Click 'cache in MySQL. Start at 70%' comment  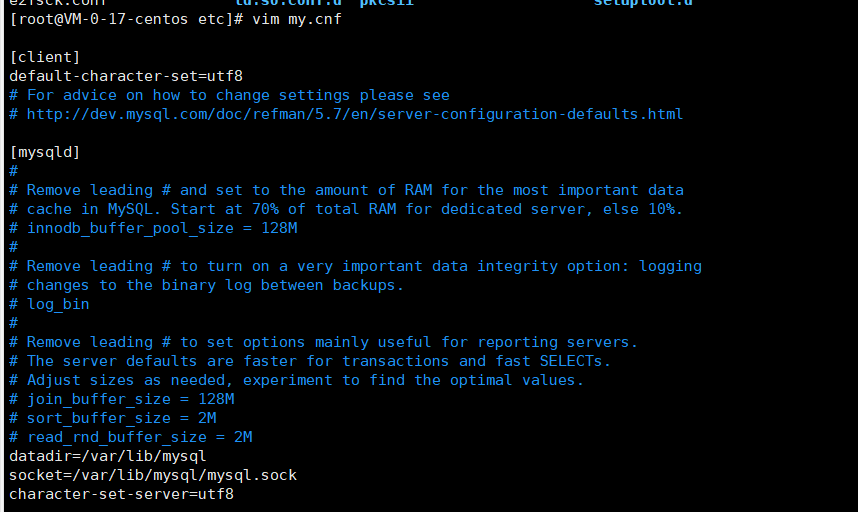(346, 210)
